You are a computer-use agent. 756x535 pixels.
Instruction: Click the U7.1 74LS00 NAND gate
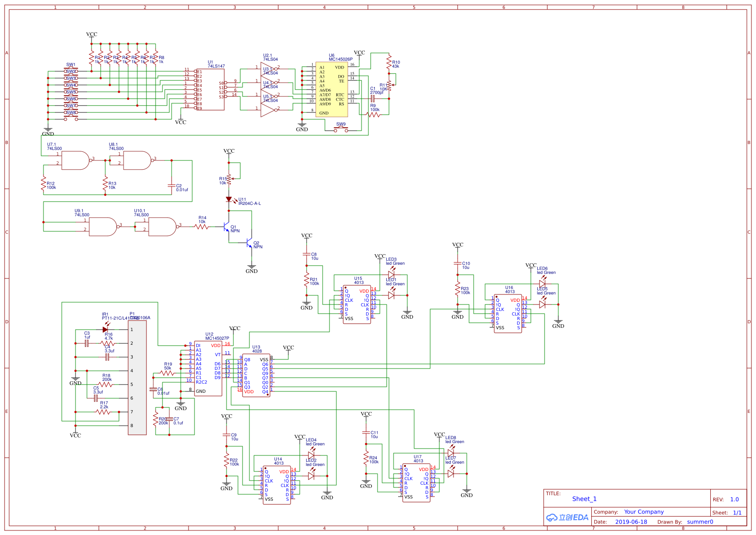tap(76, 160)
